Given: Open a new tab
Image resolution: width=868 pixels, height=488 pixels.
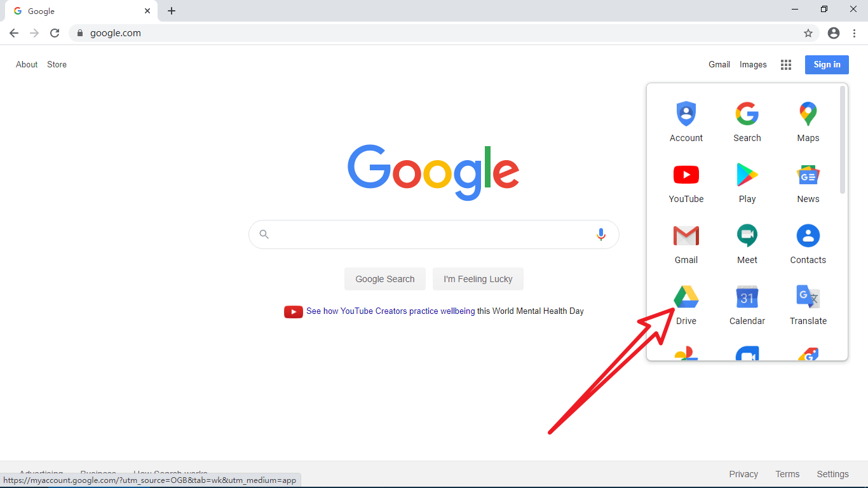Looking at the screenshot, I should (172, 11).
